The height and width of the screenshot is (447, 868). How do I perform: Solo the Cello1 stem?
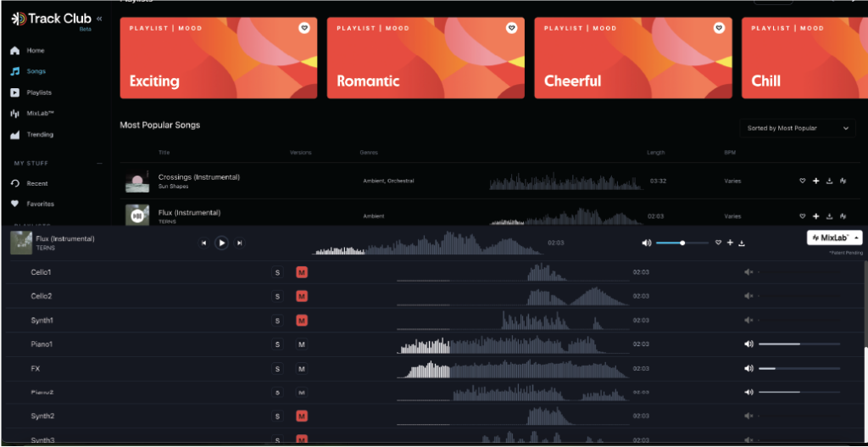pyautogui.click(x=277, y=272)
